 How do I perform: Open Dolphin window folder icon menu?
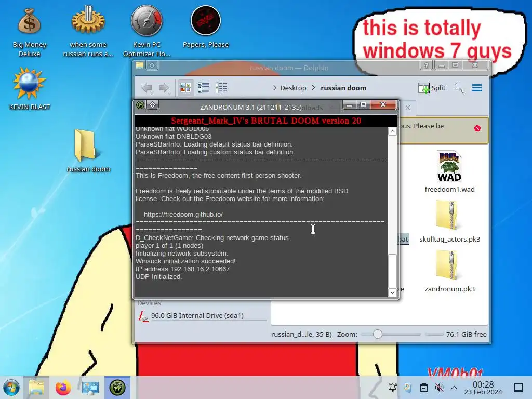tap(140, 65)
